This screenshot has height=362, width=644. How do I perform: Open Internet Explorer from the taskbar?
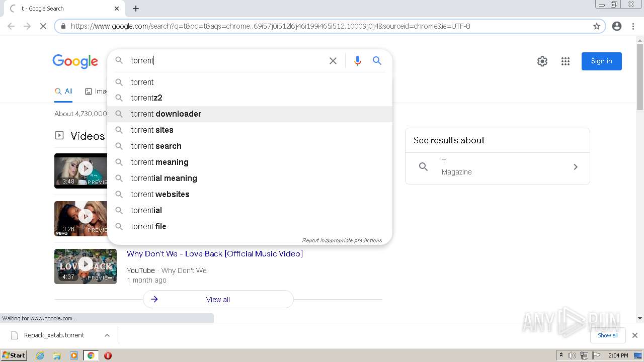[40, 355]
